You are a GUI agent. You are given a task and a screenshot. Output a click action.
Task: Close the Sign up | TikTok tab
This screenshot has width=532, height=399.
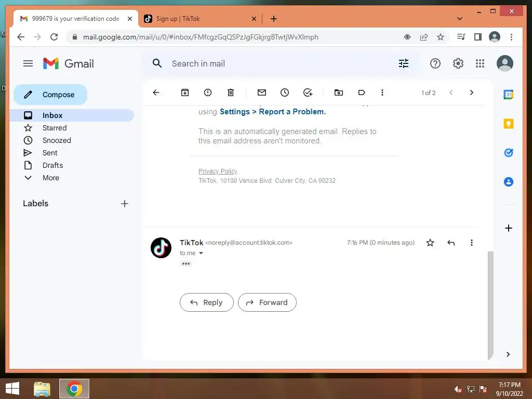[254, 19]
